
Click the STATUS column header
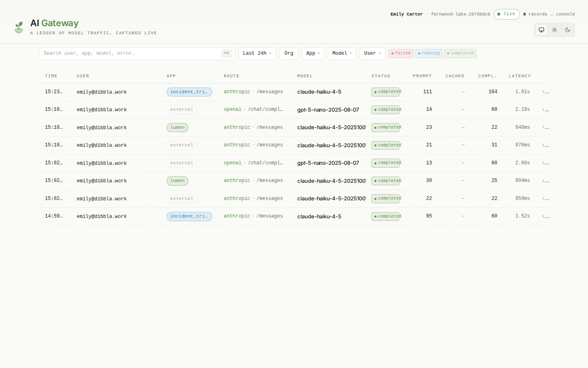pyautogui.click(x=381, y=76)
